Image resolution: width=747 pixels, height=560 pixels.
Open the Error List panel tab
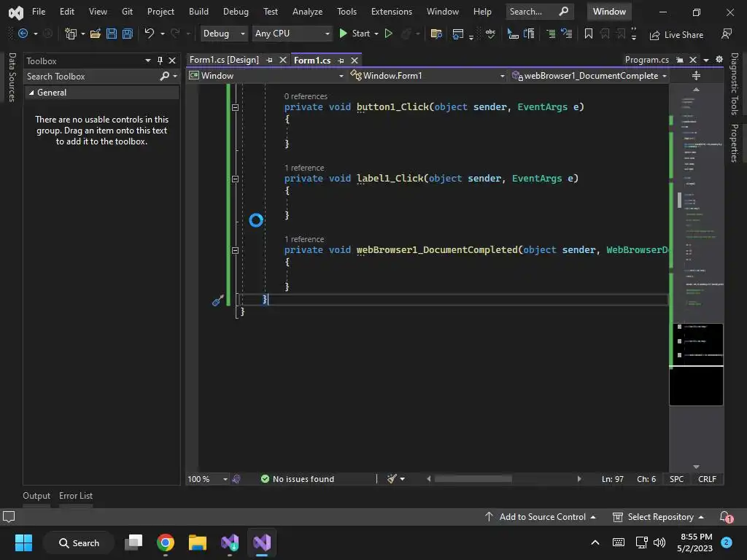[76, 496]
